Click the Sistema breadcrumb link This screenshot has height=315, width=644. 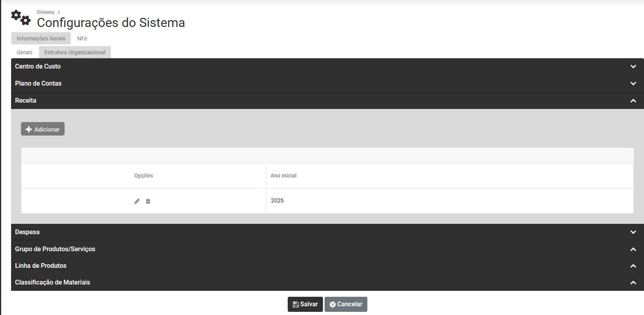pos(46,12)
